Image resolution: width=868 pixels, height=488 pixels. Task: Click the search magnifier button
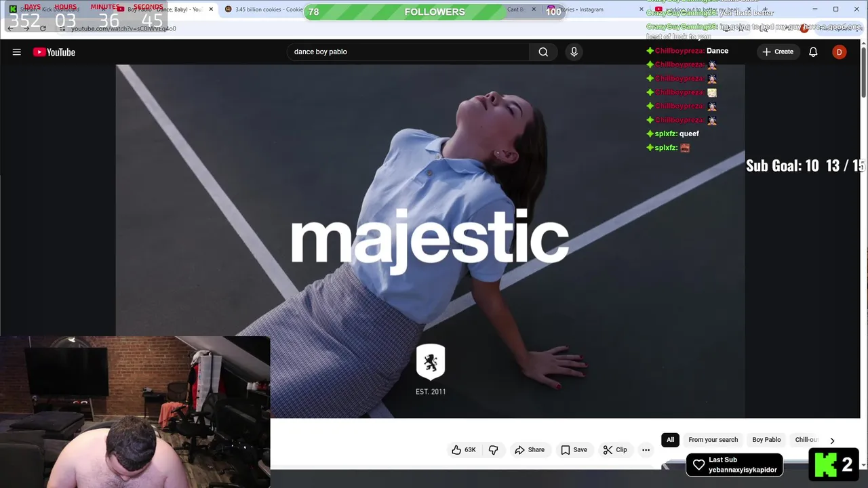543,52
